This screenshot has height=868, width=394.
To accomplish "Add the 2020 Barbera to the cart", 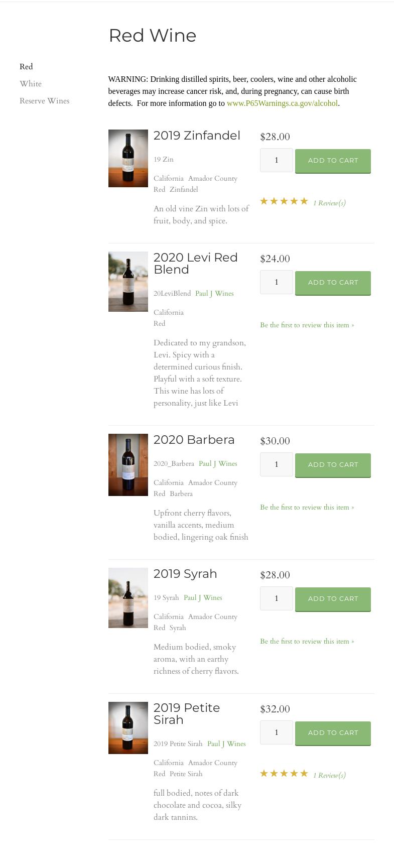I will pos(333,464).
